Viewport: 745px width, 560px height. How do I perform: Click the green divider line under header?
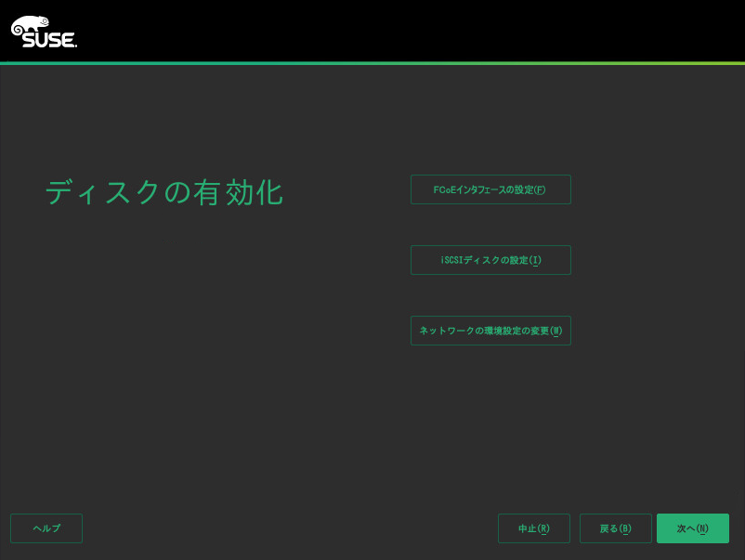click(x=372, y=63)
